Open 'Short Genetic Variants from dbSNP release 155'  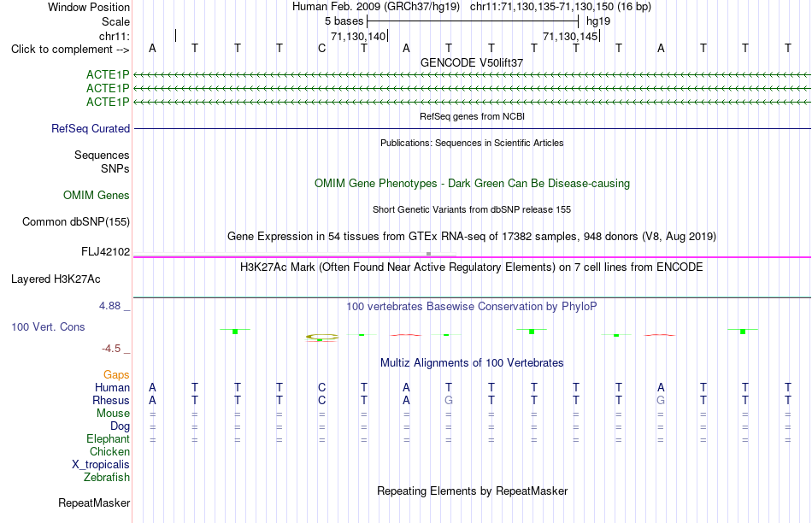472,209
